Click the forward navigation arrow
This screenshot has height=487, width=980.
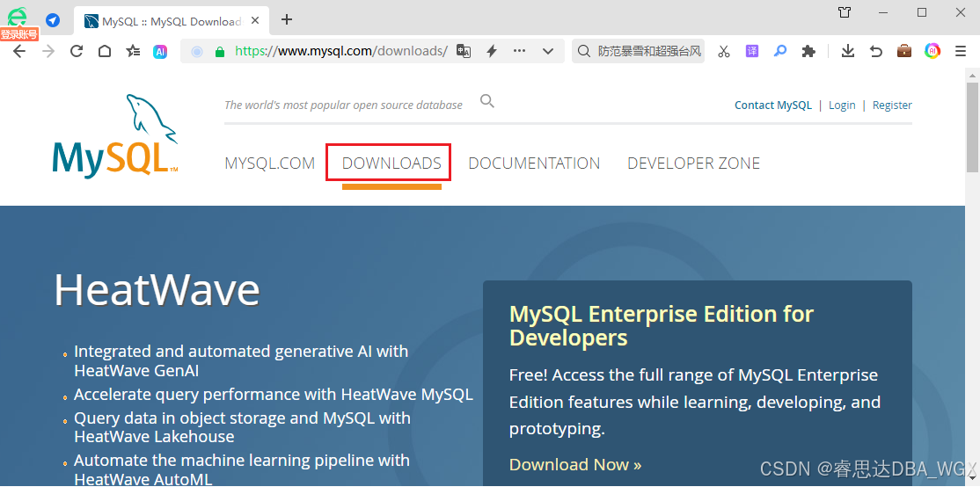point(48,51)
